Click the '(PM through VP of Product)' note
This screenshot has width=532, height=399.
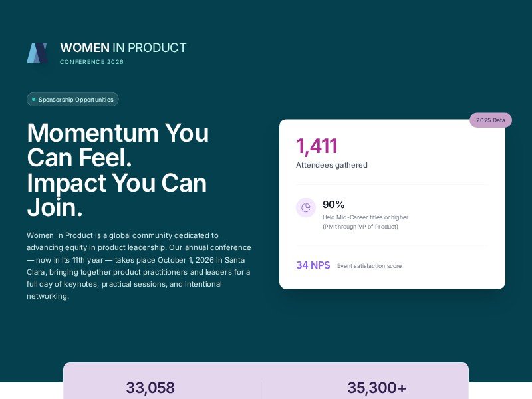pos(360,227)
